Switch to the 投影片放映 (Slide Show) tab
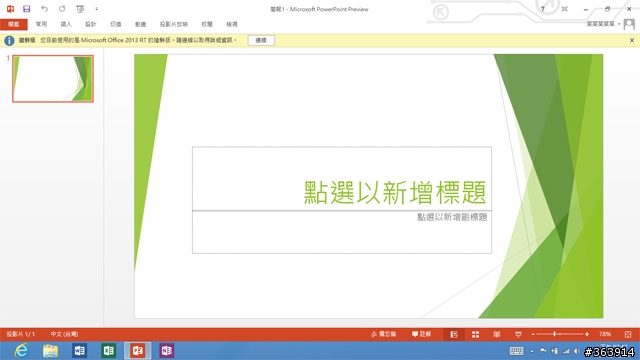Screen dimensions: 640x360 click(174, 24)
